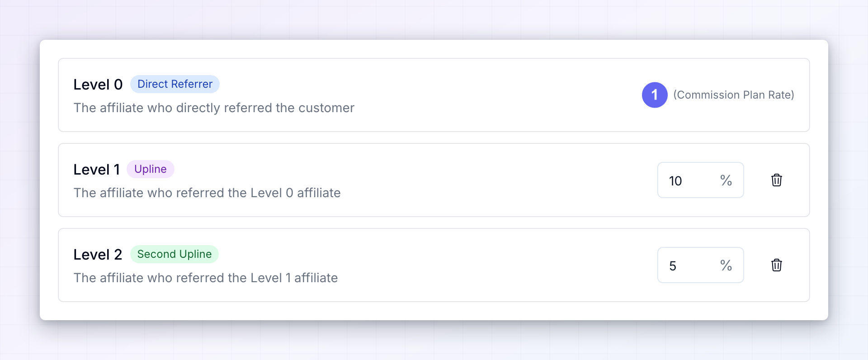The image size is (868, 360).
Task: Click 'referred the Level 1 affiliate' description
Action: [257, 278]
